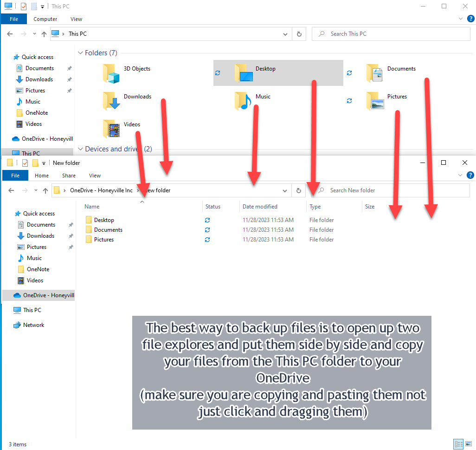This screenshot has height=450, width=476.
Task: Select OneDrive - Honeyville in the upper window sidebar
Action: coord(42,139)
